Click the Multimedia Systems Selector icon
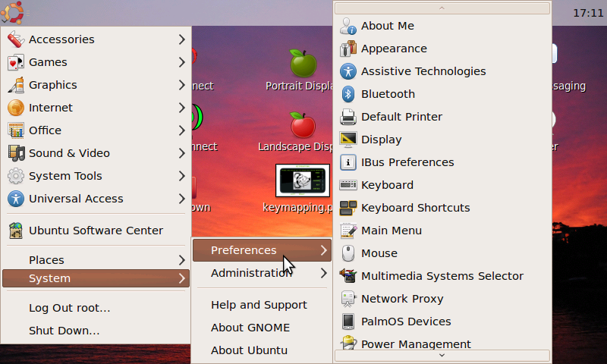 tap(348, 276)
